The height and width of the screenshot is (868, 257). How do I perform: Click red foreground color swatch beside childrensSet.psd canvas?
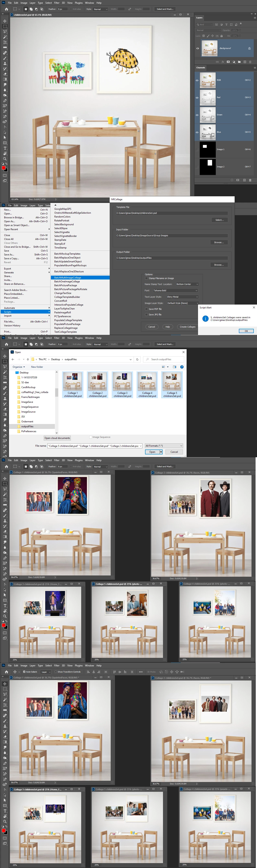[x=4, y=168]
